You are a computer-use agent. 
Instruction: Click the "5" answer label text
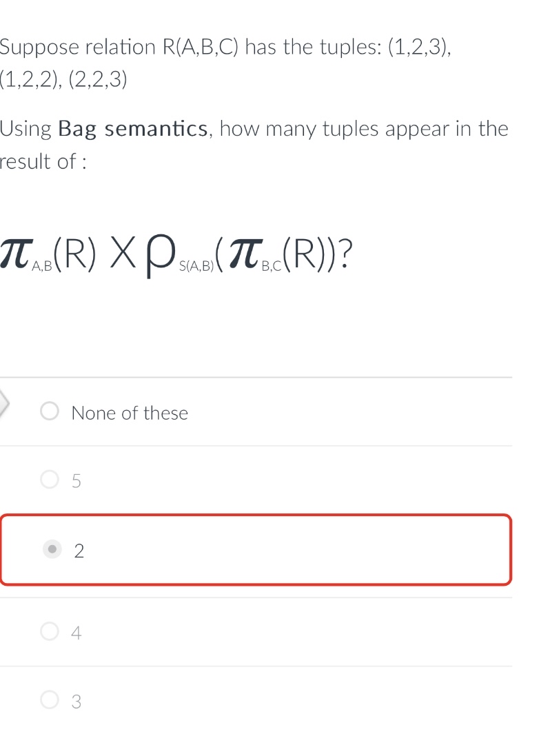[77, 480]
